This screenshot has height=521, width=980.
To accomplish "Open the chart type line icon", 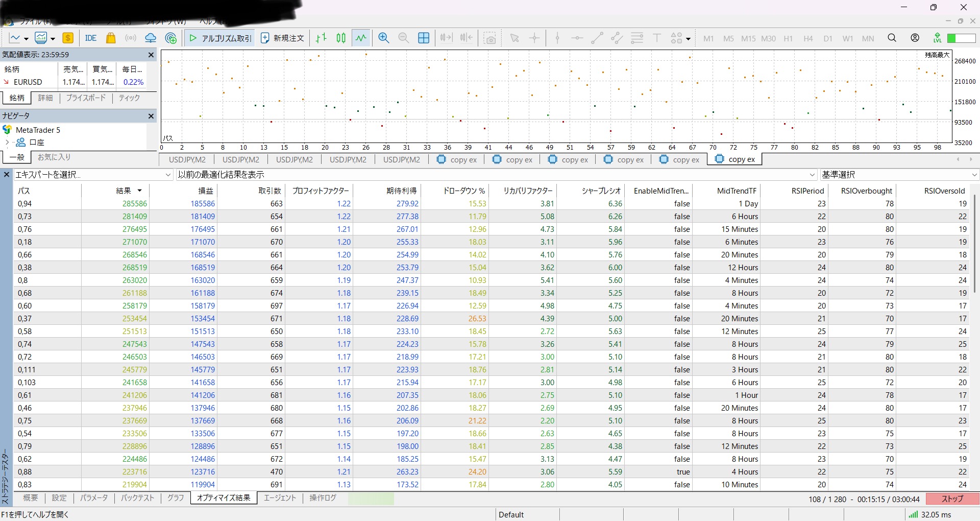I will pyautogui.click(x=14, y=38).
